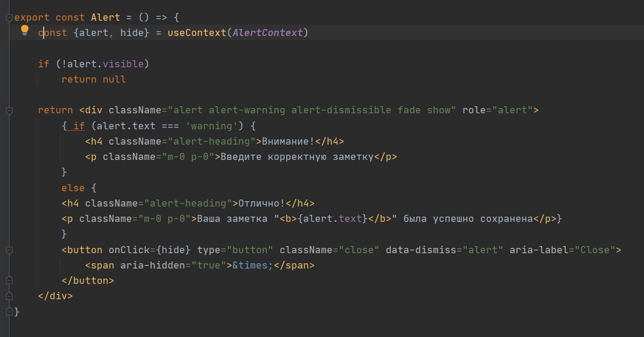Collapse the Alert function at export line

tap(9, 18)
